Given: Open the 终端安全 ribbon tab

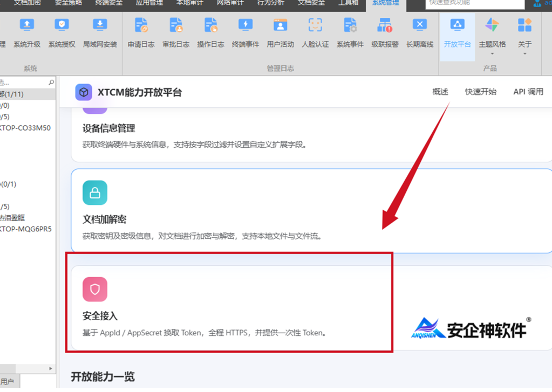Looking at the screenshot, I should pos(109,3).
